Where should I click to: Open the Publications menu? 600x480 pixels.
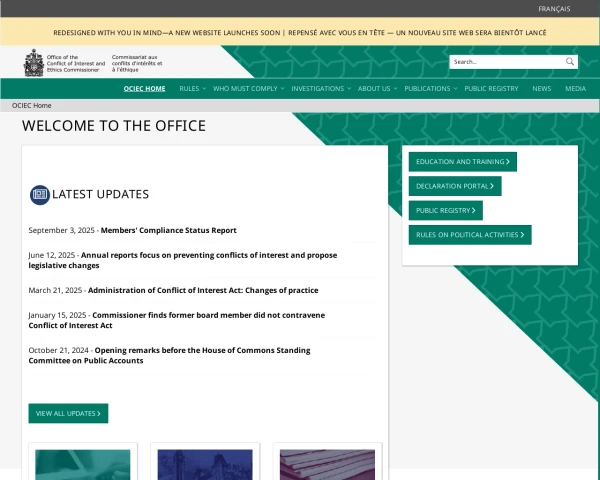click(x=427, y=88)
